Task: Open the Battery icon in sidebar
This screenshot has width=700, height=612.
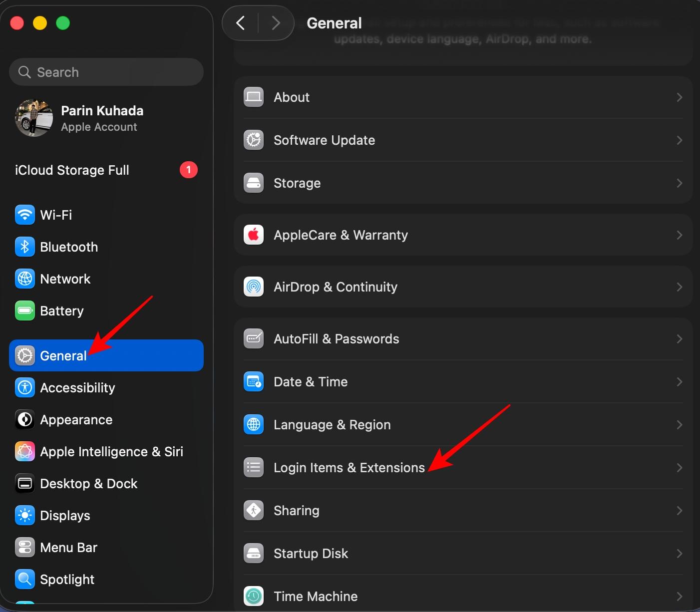Action: 25,311
